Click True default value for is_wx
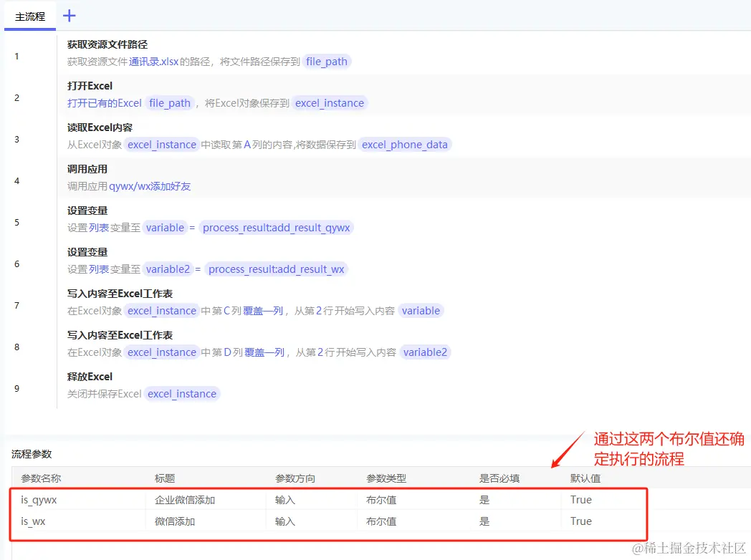 [x=581, y=522]
